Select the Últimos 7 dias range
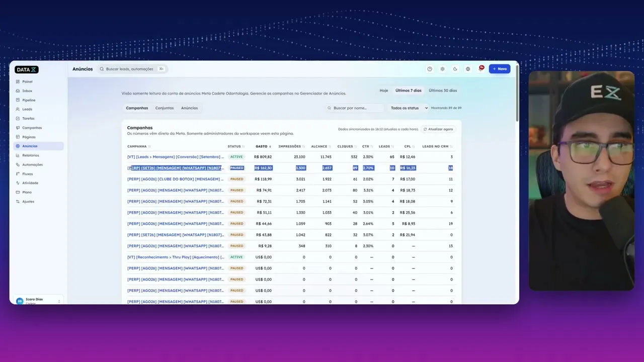Image resolution: width=644 pixels, height=362 pixels. tap(409, 90)
